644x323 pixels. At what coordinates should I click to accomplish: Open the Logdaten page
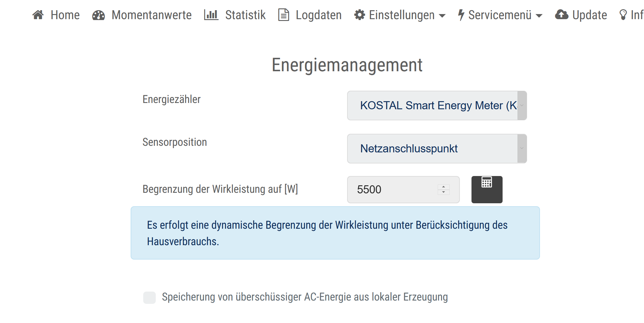[x=310, y=15]
